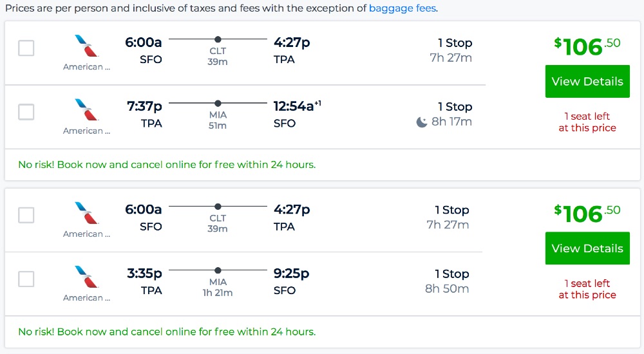Image resolution: width=644 pixels, height=354 pixels.
Task: Check the first itinerary's 6:00a SFO flight box
Action: tap(26, 48)
